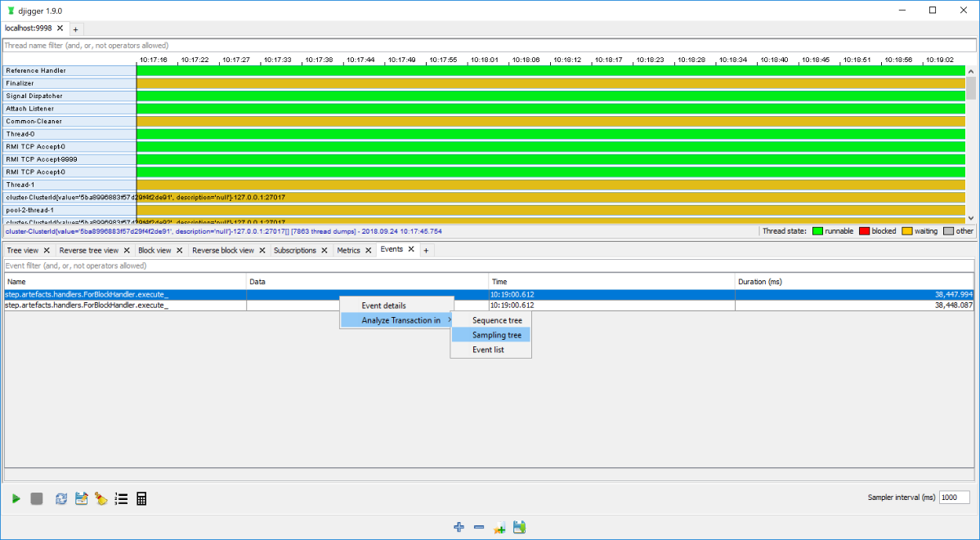Go to the Subscriptions tab
Viewport: 980px width, 540px height.
(x=295, y=251)
